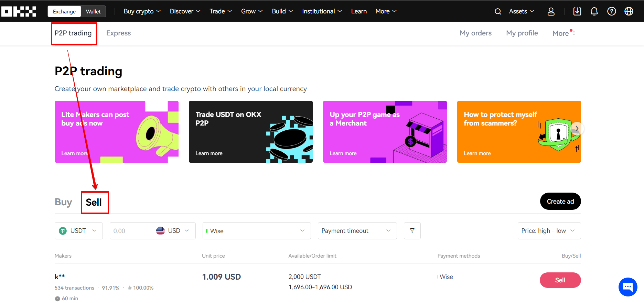The width and height of the screenshot is (644, 303).
Task: Open Learn more on Merchant banner
Action: pyautogui.click(x=343, y=153)
